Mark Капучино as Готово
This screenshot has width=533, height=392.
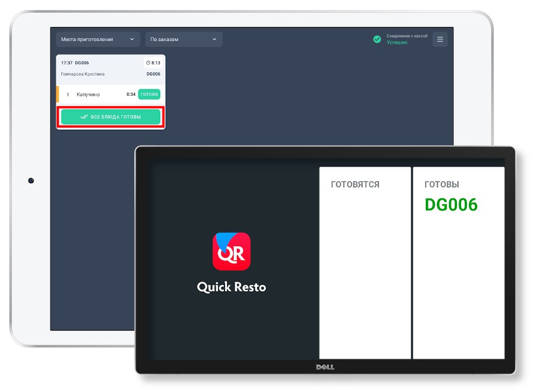pos(149,94)
